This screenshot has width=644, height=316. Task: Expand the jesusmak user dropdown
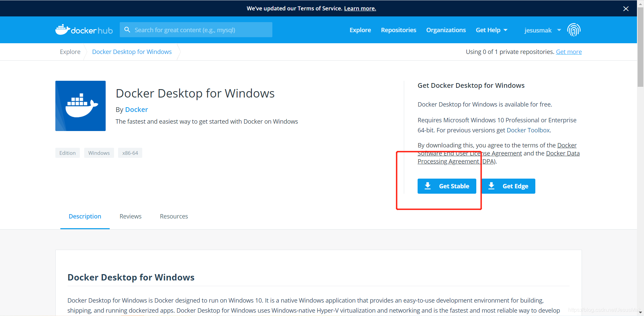(x=542, y=30)
